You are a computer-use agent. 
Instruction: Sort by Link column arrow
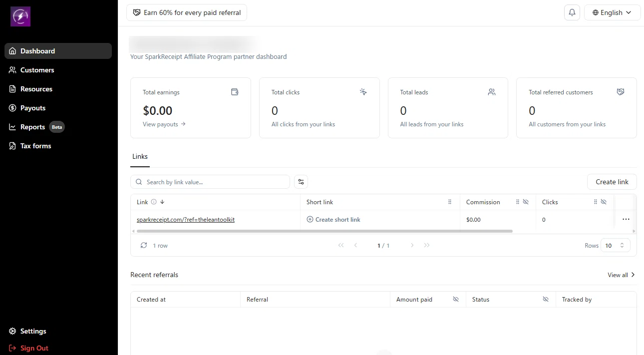pos(162,202)
